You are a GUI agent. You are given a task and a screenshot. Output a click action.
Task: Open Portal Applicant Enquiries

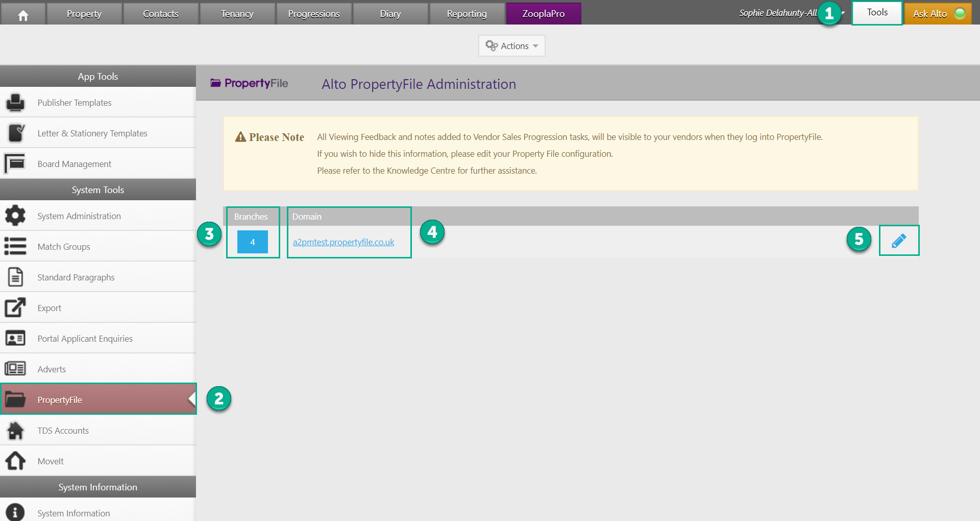point(98,339)
